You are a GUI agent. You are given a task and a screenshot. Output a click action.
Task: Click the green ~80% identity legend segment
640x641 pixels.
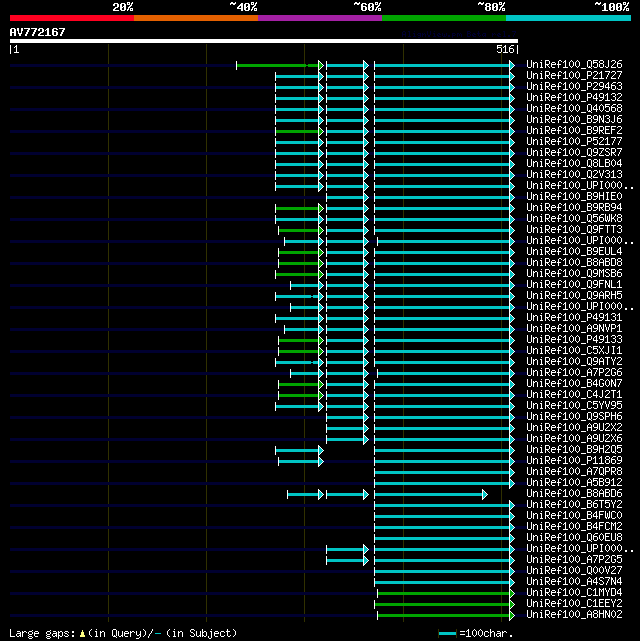tap(444, 18)
